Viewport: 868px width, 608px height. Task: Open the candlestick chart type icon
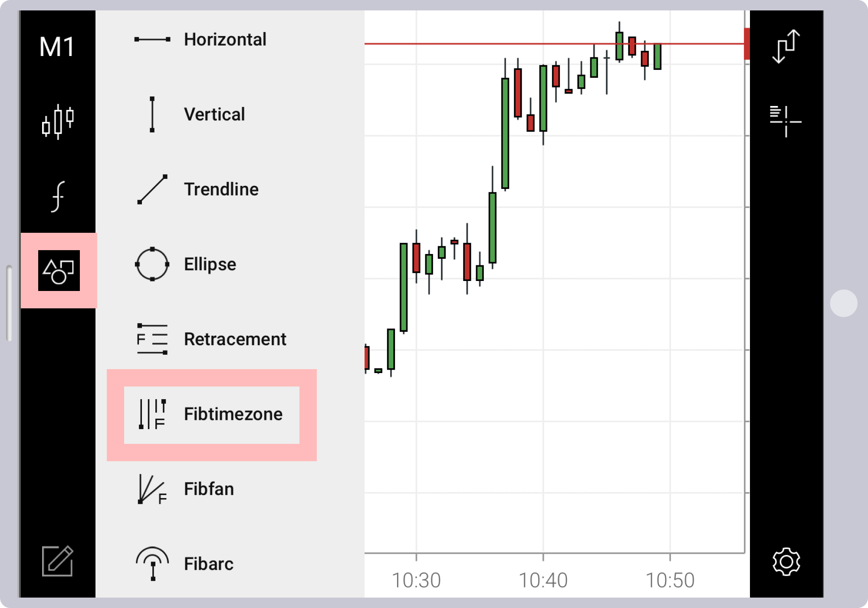coord(58,122)
